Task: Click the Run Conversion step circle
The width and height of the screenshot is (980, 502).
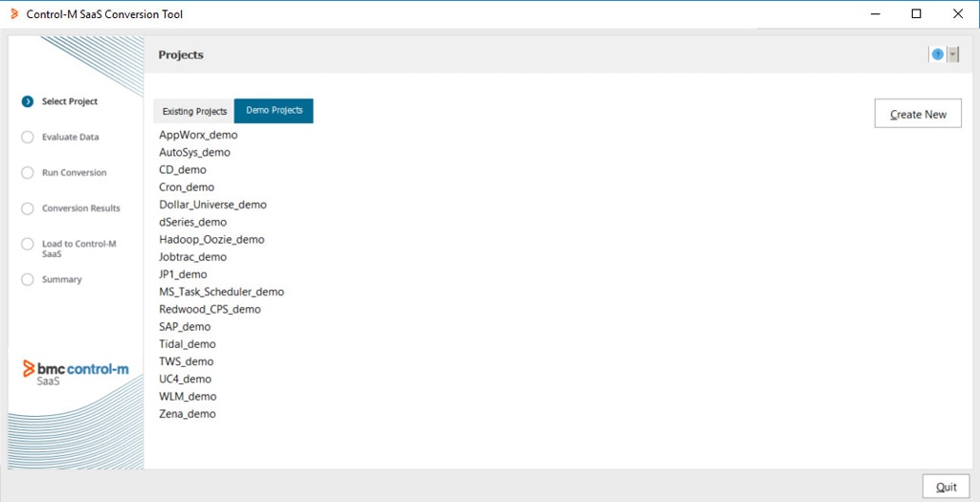Action: [x=28, y=172]
